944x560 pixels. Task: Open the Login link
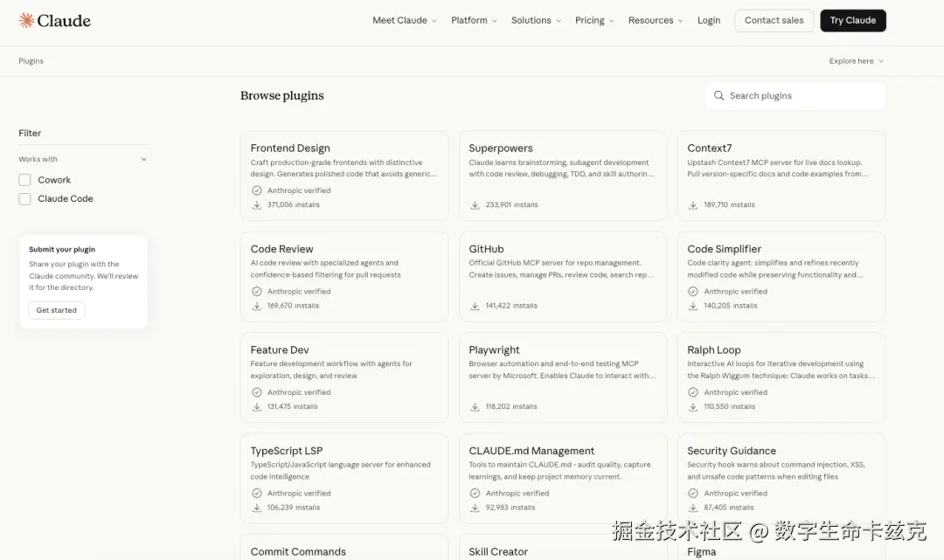coord(709,20)
